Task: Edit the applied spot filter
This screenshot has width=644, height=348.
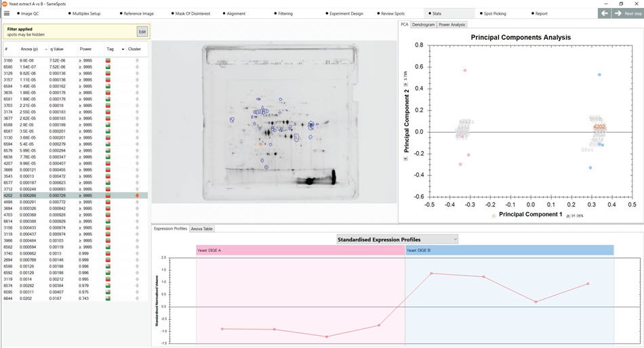Action: pyautogui.click(x=142, y=32)
